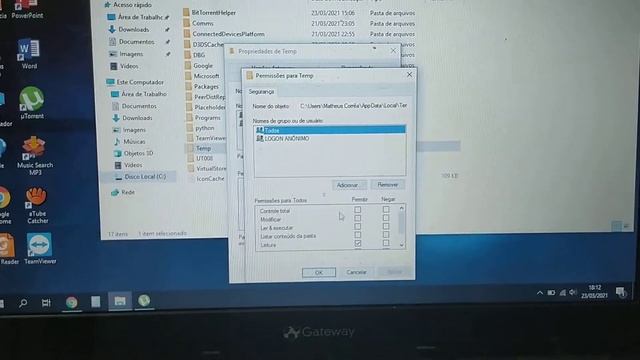
Task: Open Documentos under Acesso rápido
Action: click(x=132, y=42)
